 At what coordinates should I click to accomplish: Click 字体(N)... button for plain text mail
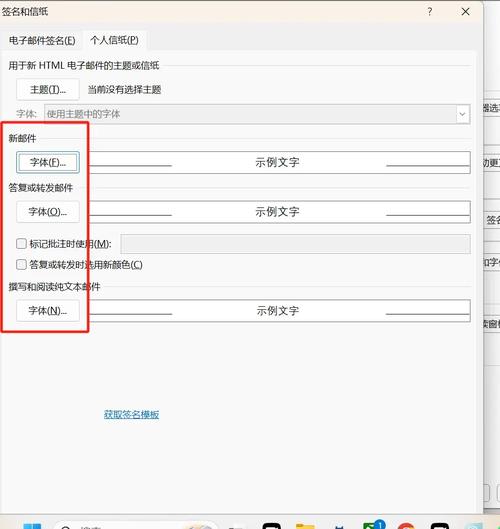48,311
